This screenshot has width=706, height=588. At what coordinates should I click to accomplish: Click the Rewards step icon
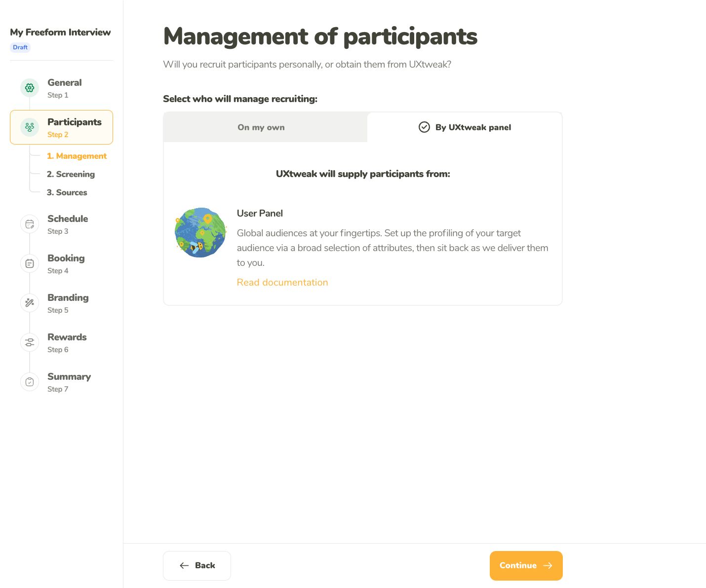(30, 342)
